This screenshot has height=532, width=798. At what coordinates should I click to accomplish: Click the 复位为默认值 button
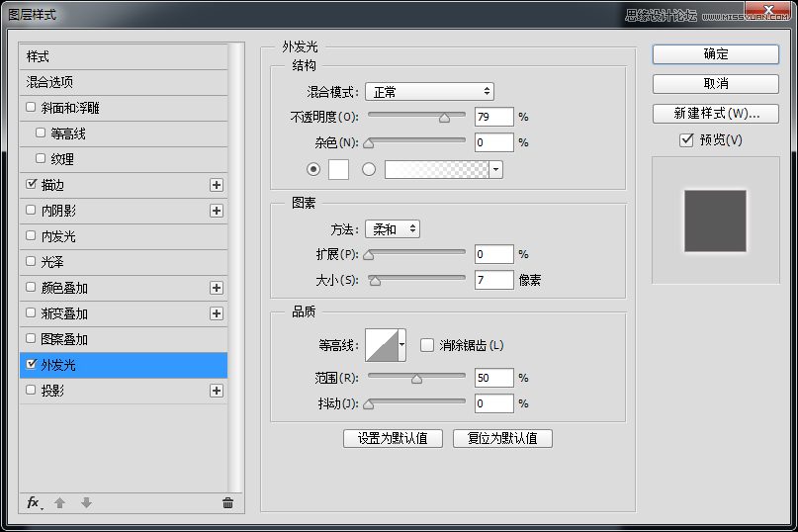click(x=502, y=438)
